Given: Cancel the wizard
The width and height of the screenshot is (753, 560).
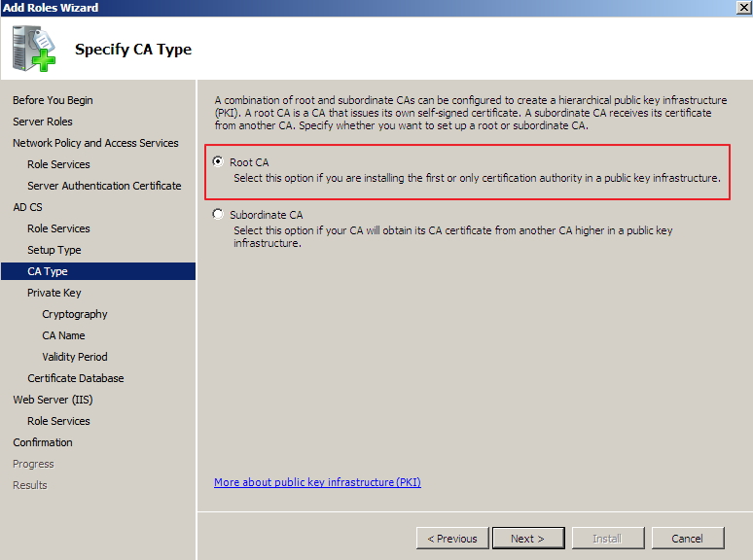Looking at the screenshot, I should pos(687,538).
